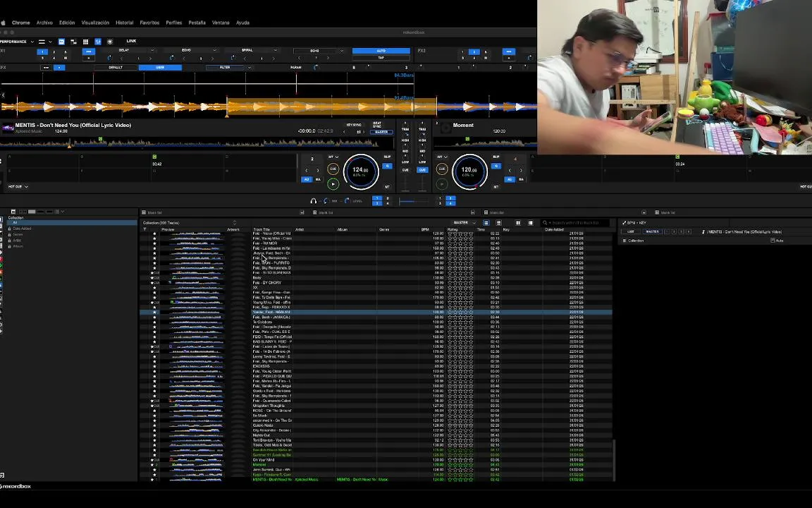
Task: Click channel 2 volume fader
Action: pos(422,183)
